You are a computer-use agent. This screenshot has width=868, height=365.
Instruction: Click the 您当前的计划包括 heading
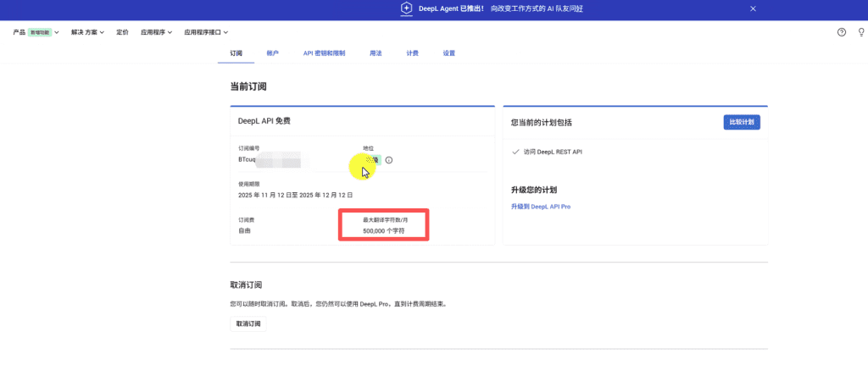coord(542,123)
